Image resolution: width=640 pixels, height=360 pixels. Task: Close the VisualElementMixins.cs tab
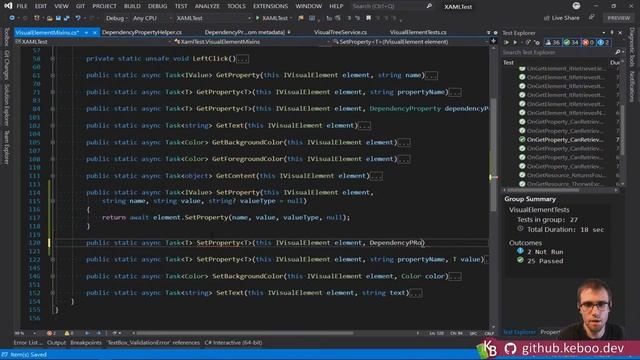(95, 32)
